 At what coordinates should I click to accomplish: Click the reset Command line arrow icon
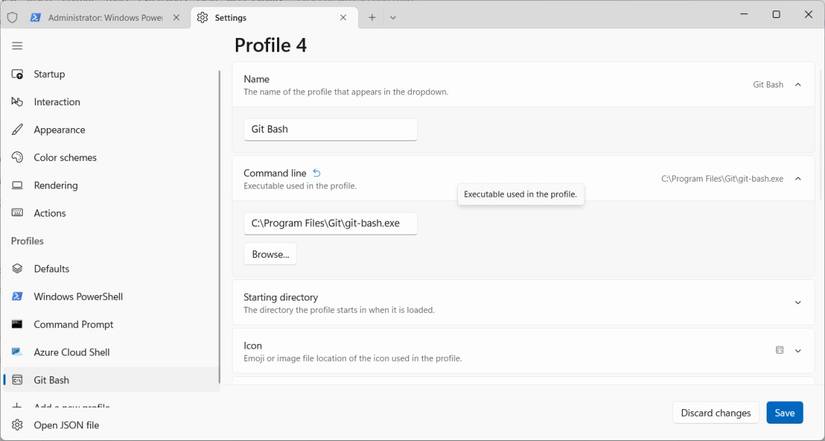click(317, 173)
